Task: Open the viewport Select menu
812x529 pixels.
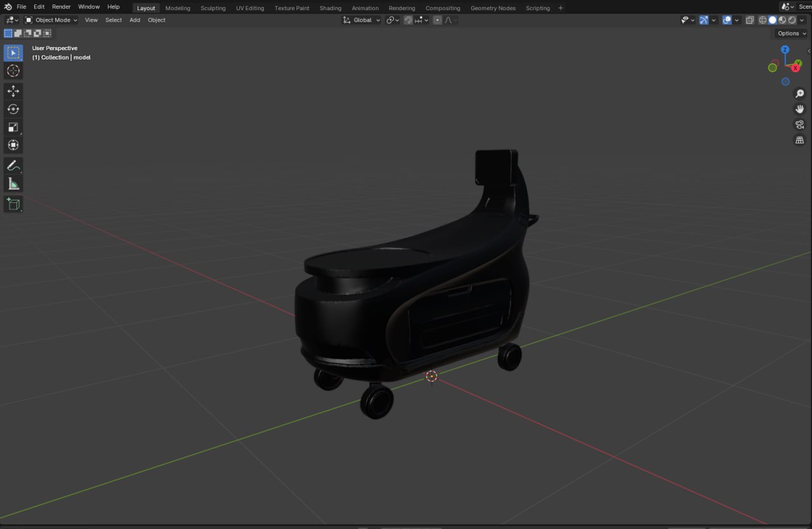Action: pos(114,20)
